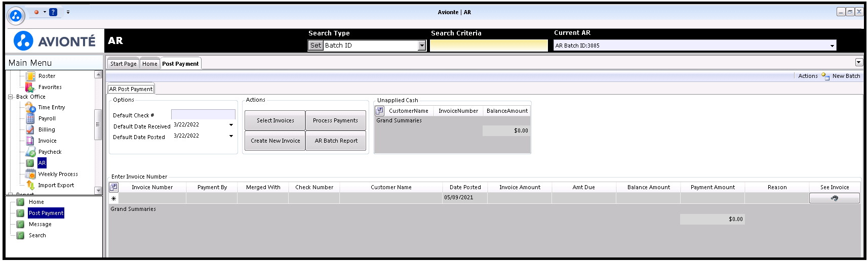Open the tab list dropdown arrow
Screen dimensions: 868x261
pyautogui.click(x=859, y=62)
